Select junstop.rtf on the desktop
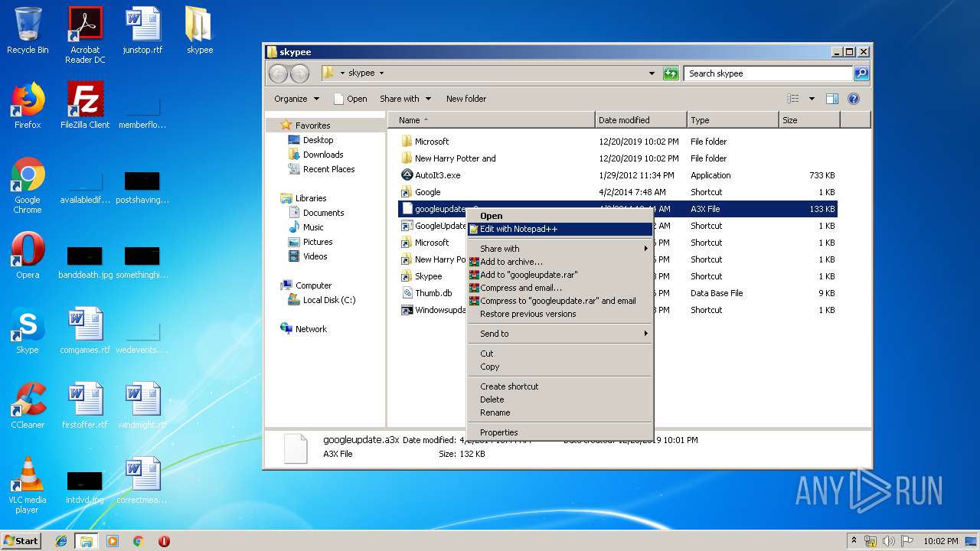The height and width of the screenshot is (551, 980). (x=142, y=31)
